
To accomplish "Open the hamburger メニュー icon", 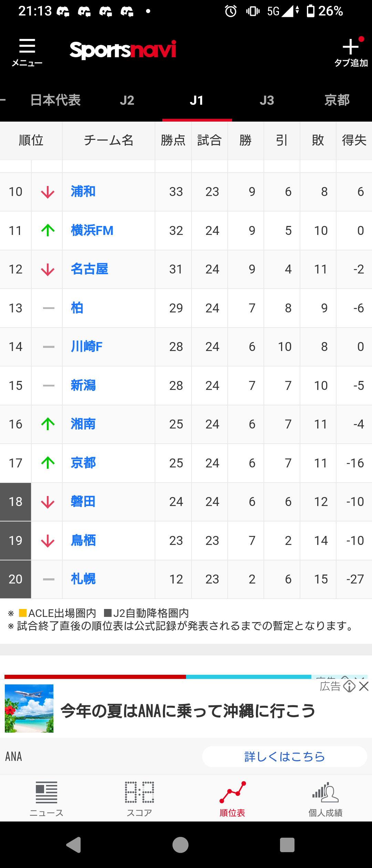I will [x=27, y=46].
